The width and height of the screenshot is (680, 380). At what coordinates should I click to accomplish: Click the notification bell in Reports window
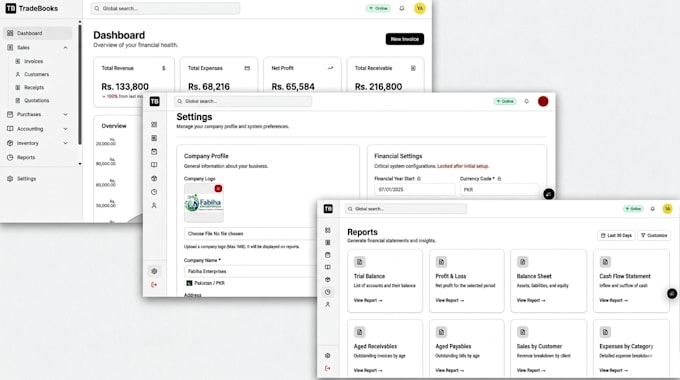pyautogui.click(x=653, y=209)
